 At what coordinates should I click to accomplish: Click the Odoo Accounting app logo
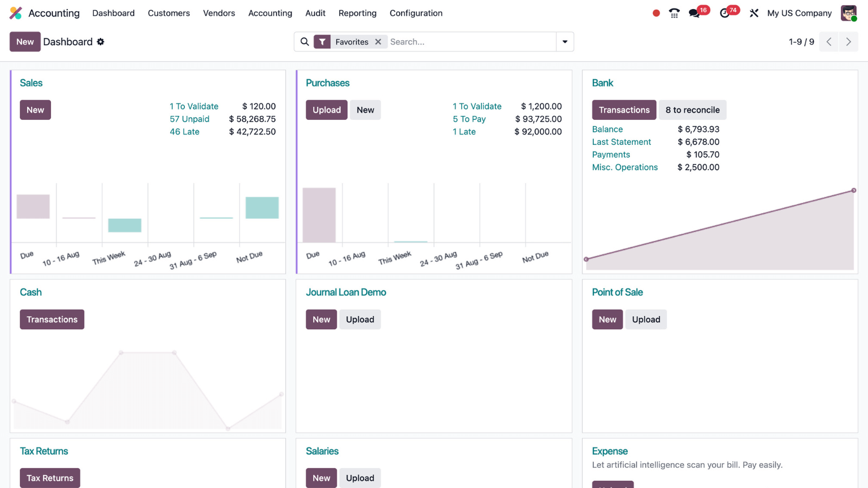click(16, 13)
